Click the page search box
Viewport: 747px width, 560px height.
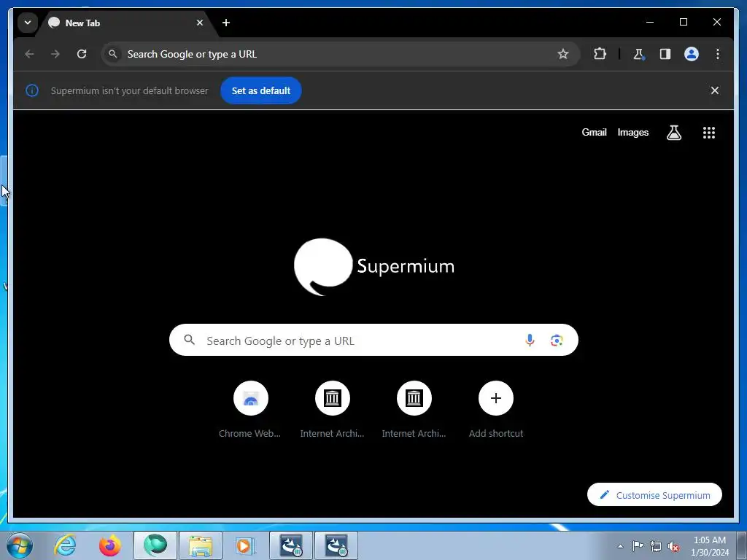(x=373, y=340)
